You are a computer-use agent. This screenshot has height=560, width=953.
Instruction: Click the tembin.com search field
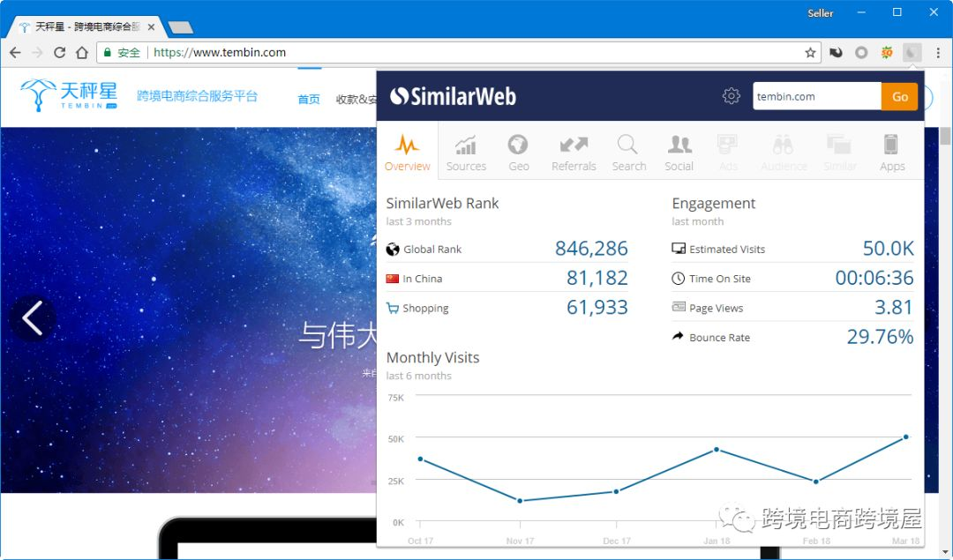click(817, 97)
